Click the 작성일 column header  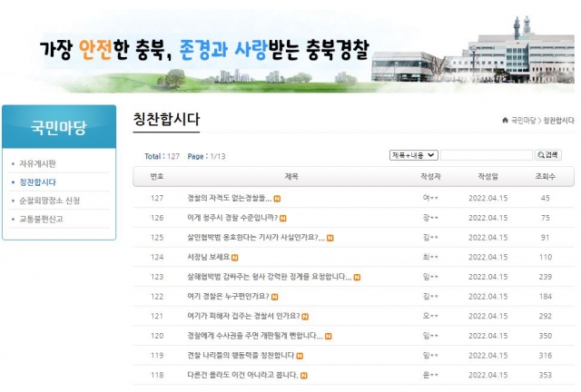[488, 176]
